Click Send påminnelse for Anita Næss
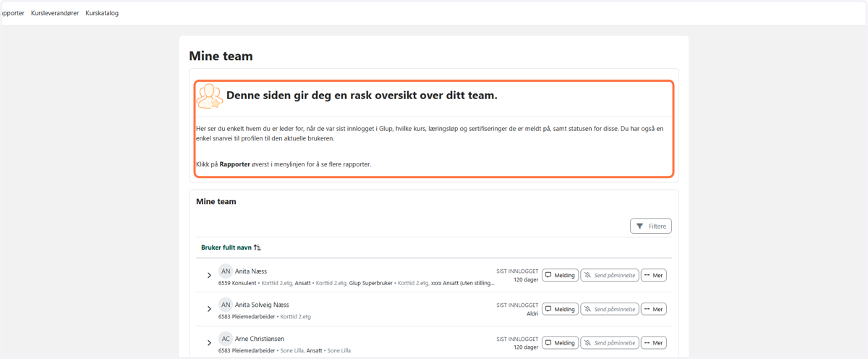The image size is (868, 359). pos(610,275)
